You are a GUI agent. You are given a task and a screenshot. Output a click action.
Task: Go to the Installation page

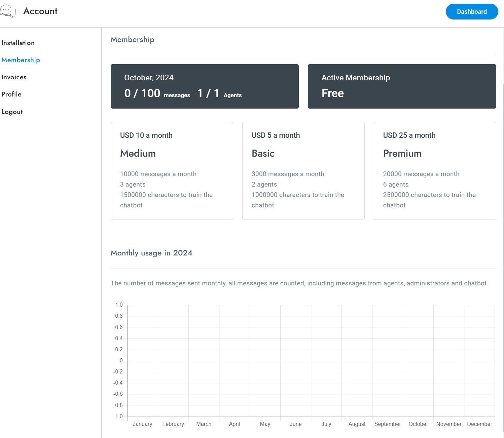point(18,43)
